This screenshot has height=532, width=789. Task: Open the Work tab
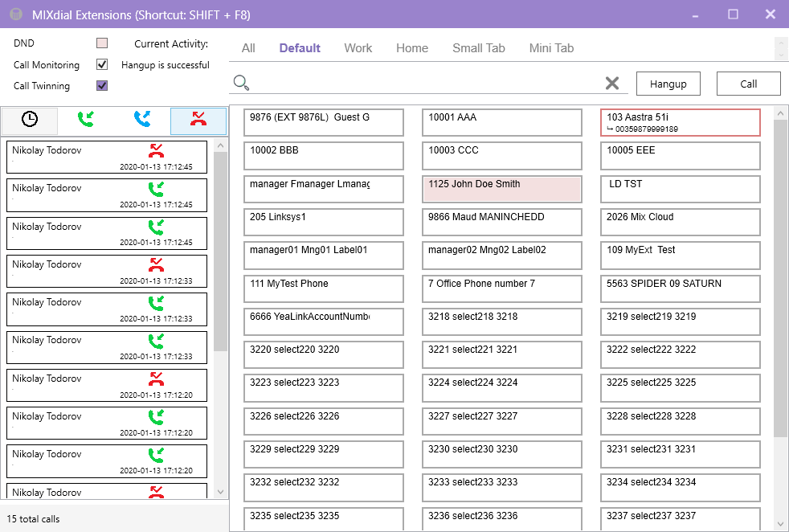[358, 48]
